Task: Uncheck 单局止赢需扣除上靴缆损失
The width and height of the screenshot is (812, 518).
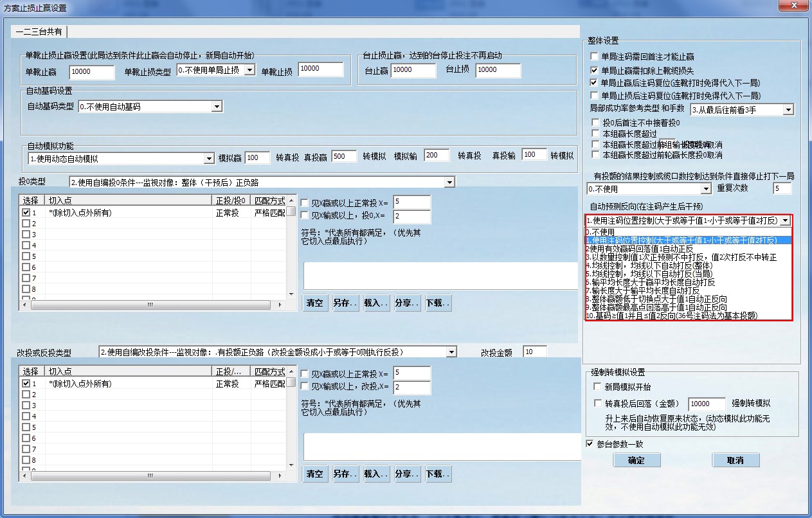Action: 594,71
